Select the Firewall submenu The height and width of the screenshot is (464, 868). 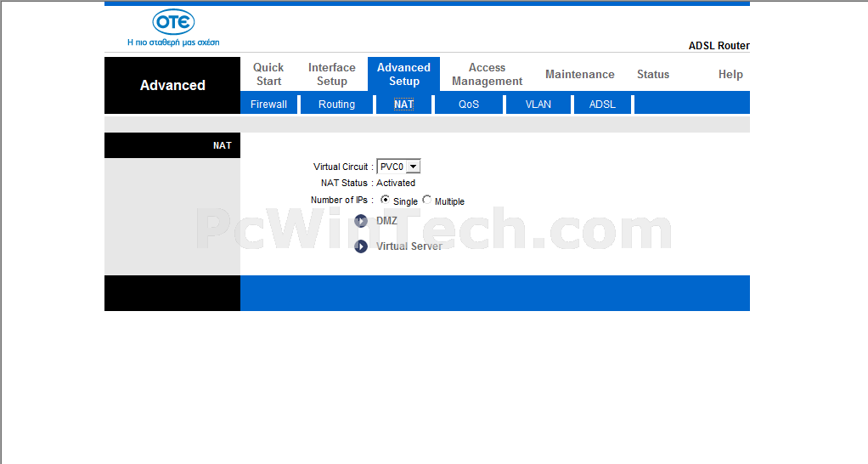tap(268, 104)
